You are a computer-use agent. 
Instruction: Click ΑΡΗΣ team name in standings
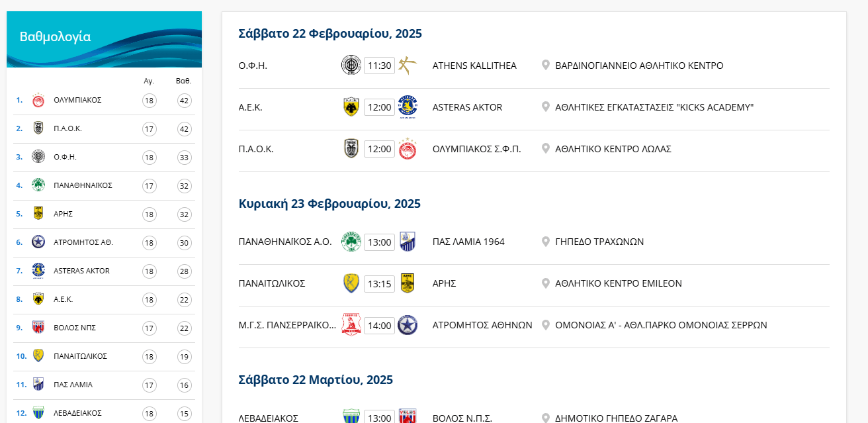(x=64, y=214)
